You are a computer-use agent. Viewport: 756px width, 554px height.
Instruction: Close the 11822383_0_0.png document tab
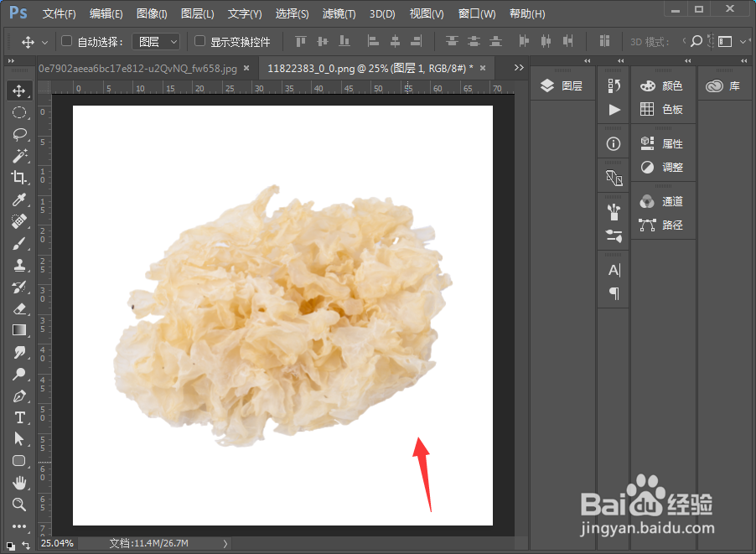click(483, 69)
